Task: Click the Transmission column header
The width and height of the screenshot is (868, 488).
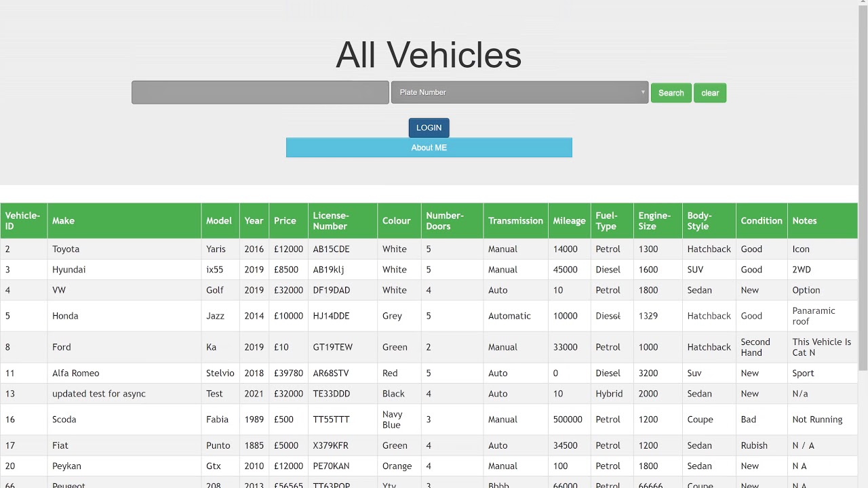Action: (x=515, y=221)
